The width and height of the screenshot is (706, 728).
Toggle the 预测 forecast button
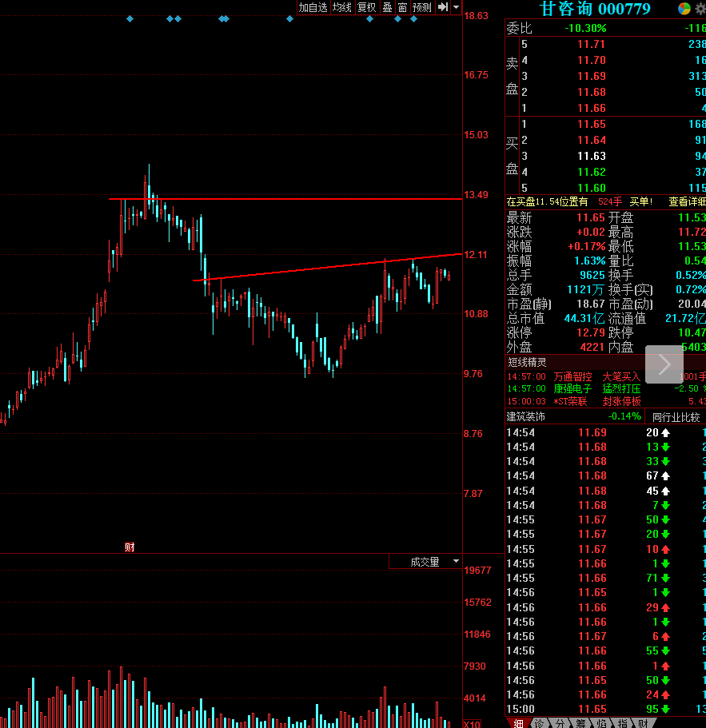pyautogui.click(x=422, y=7)
